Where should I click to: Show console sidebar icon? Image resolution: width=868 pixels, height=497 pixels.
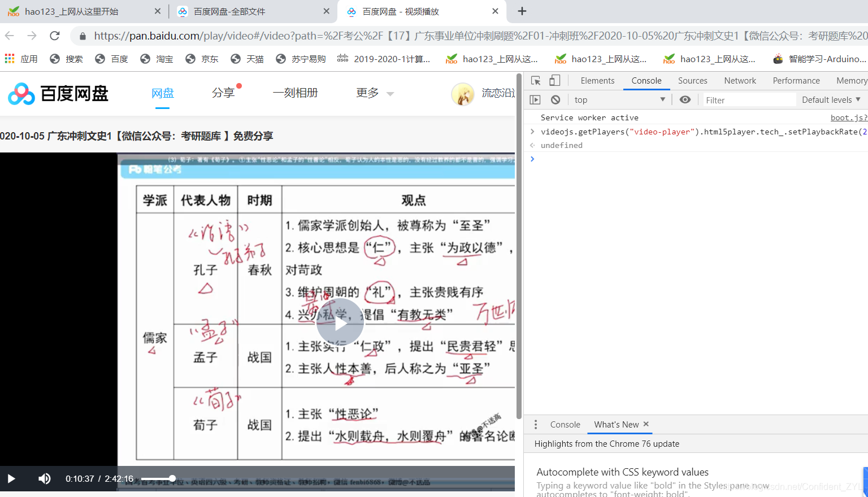[x=535, y=100]
